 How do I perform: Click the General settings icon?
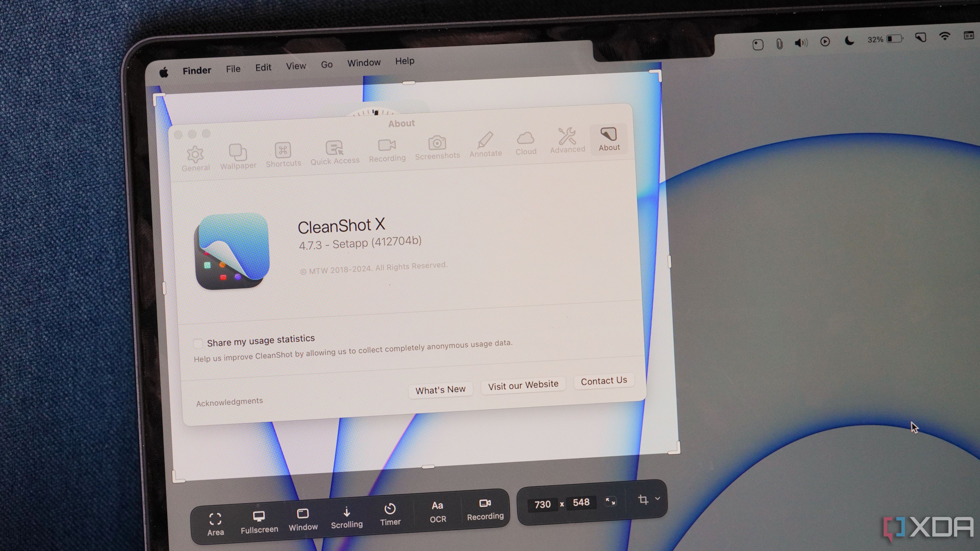coord(194,153)
